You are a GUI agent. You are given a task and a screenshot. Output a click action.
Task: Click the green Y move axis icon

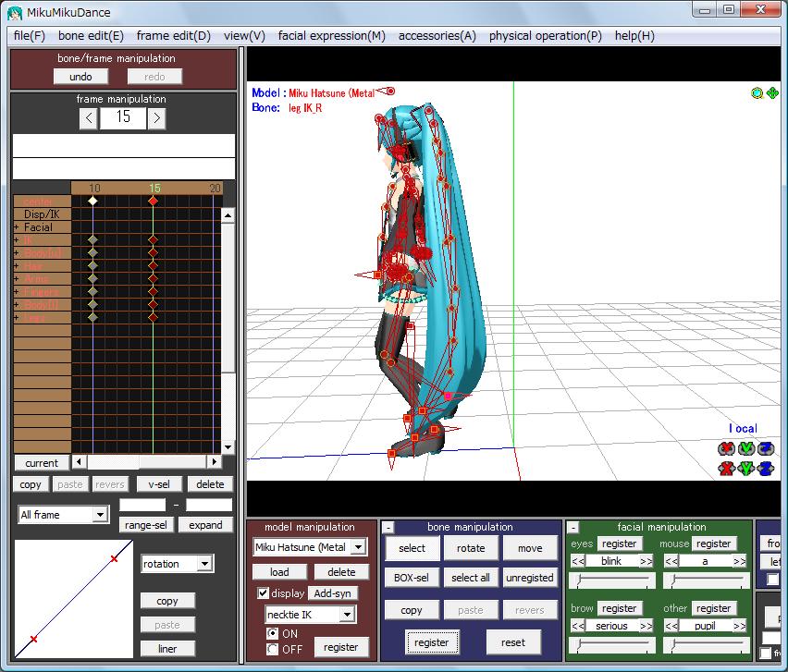pyautogui.click(x=746, y=469)
